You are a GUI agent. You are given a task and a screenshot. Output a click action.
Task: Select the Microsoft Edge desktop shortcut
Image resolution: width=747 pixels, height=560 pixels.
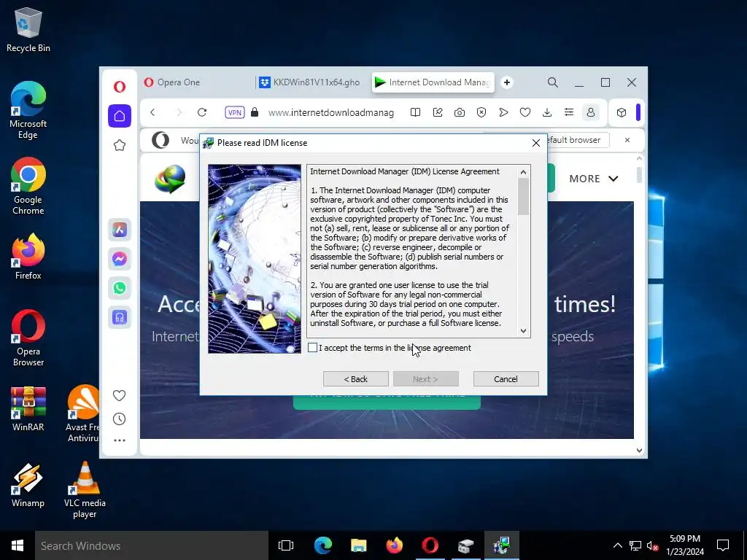click(28, 110)
